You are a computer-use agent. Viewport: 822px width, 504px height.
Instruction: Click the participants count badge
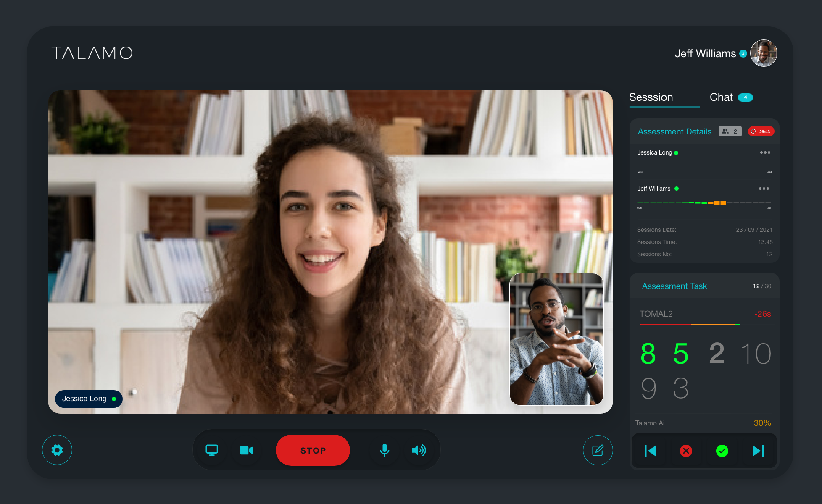(x=730, y=131)
